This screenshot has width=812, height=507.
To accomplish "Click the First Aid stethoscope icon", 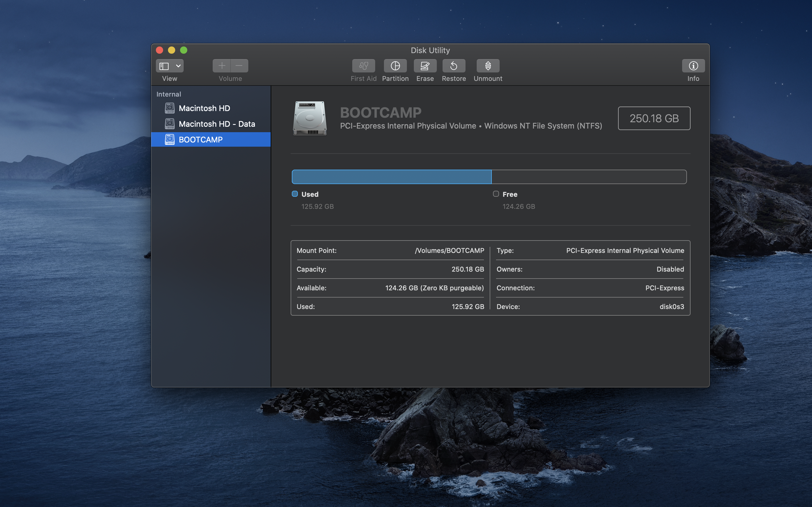I will (x=363, y=66).
